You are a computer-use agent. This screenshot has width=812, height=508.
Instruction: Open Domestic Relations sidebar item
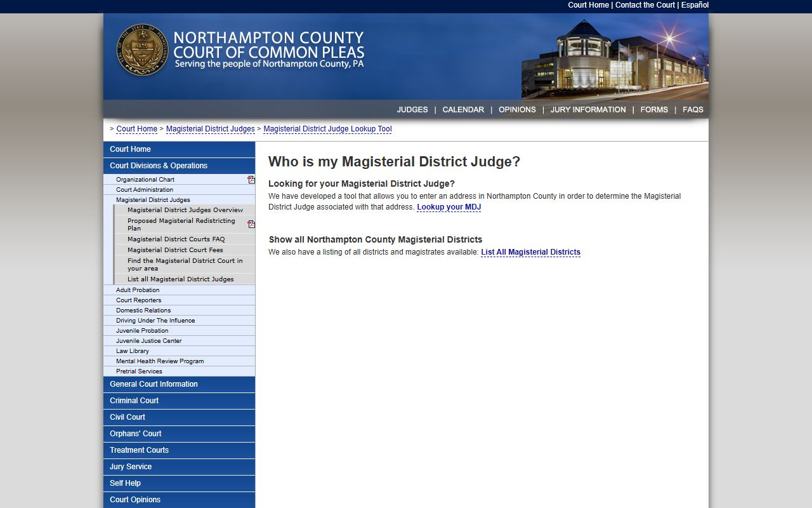(x=179, y=311)
